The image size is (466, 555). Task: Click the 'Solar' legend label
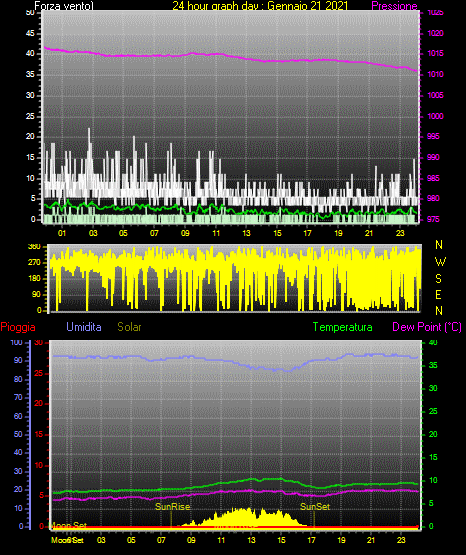tap(129, 327)
